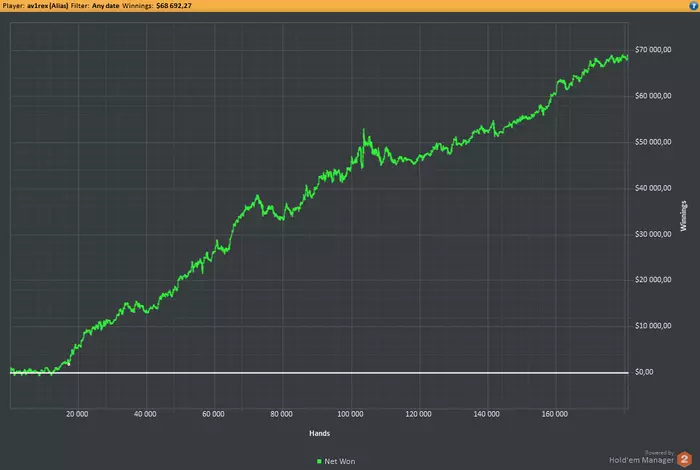Image resolution: width=700 pixels, height=470 pixels.
Task: Click the Any date filter value
Action: [105, 6]
